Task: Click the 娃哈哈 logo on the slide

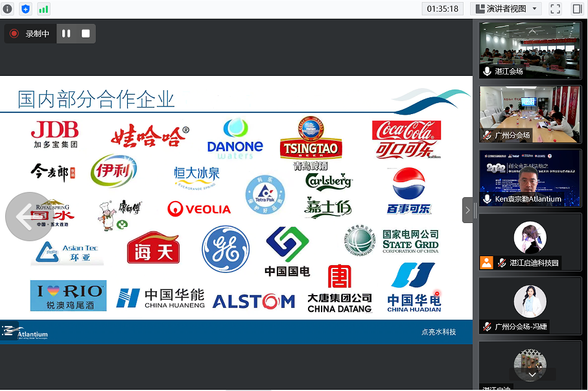Action: pos(150,136)
